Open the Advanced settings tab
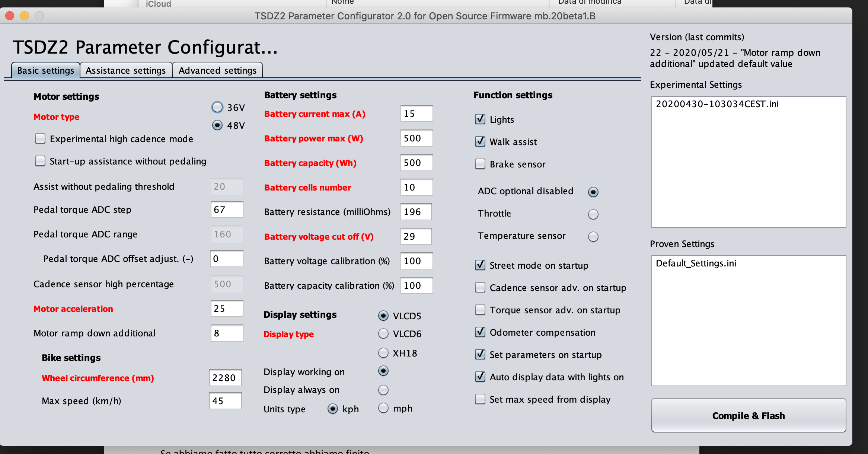The image size is (868, 454). pyautogui.click(x=217, y=70)
